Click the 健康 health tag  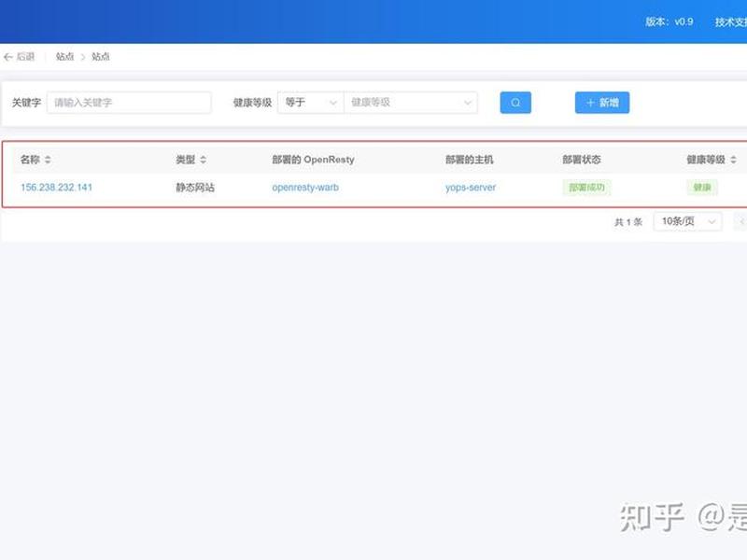pyautogui.click(x=702, y=188)
